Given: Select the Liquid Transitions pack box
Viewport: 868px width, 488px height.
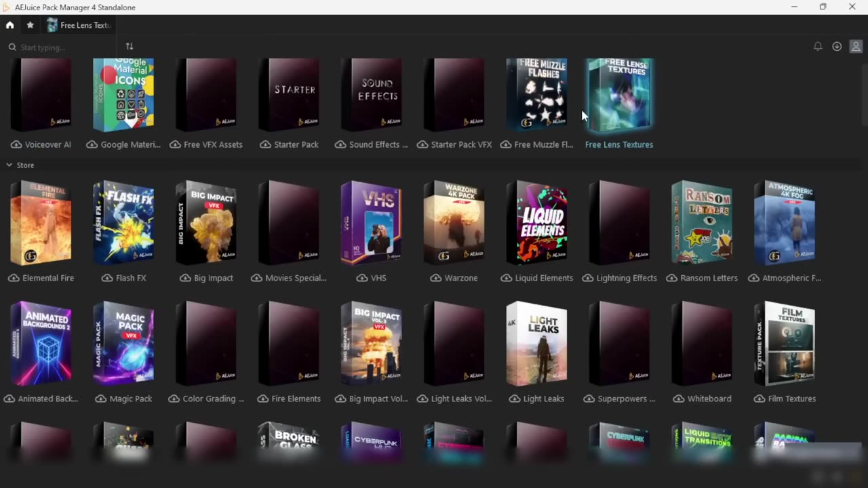Looking at the screenshot, I should 702,441.
